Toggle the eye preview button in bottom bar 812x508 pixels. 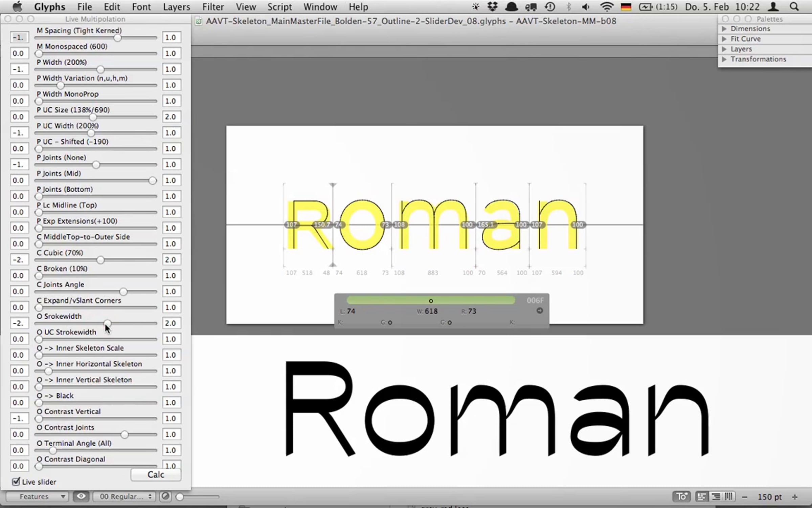[x=81, y=496]
